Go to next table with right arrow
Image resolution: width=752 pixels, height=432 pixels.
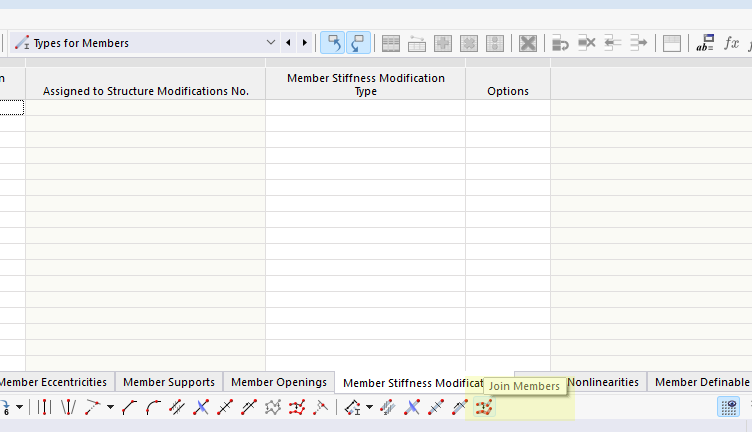[x=303, y=43]
